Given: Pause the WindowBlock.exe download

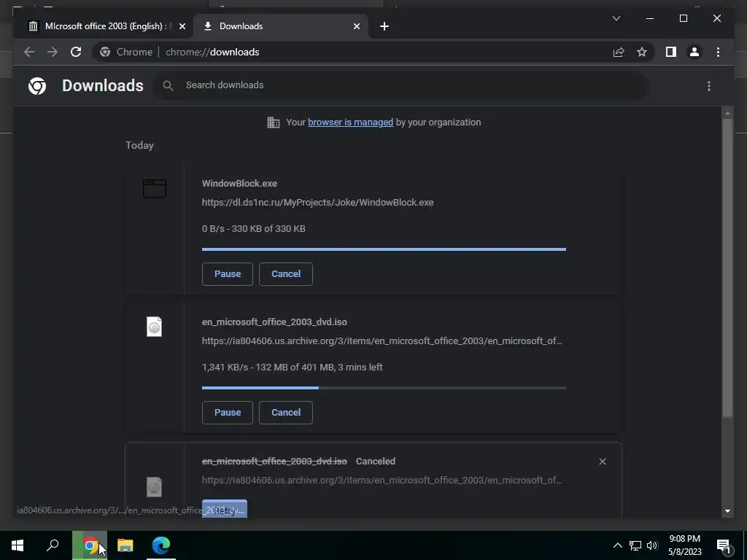Looking at the screenshot, I should pos(228,274).
